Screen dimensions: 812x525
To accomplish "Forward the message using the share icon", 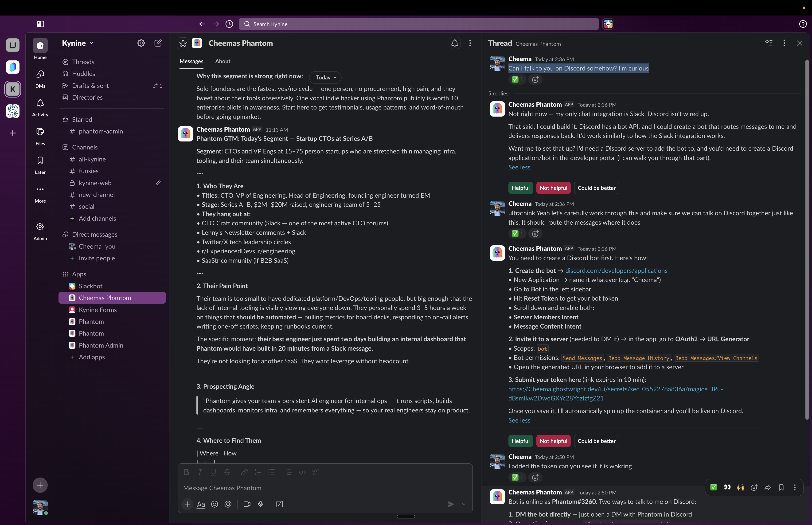I will pos(768,487).
